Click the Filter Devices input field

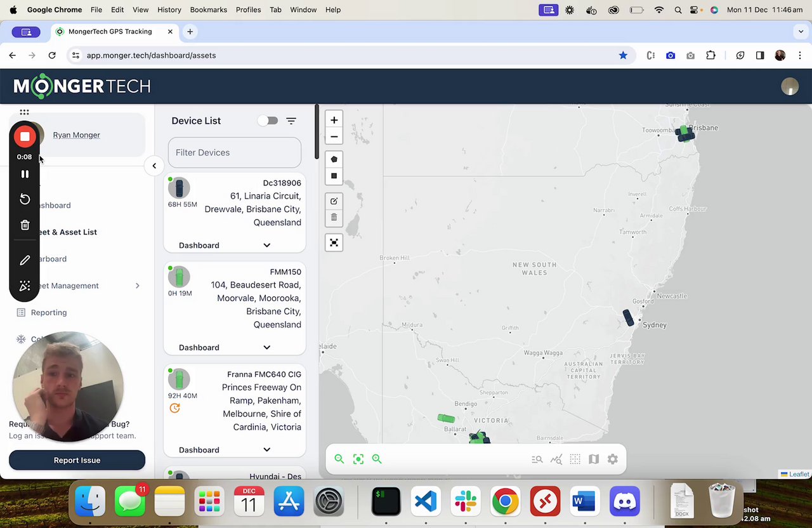[x=235, y=152]
